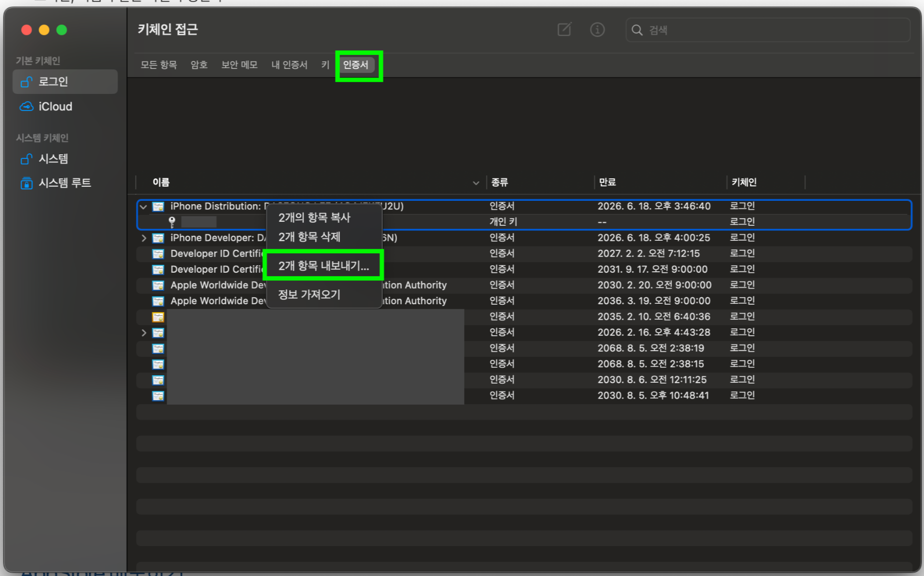The width and height of the screenshot is (924, 576).
Task: Collapse the iPhone Distribution certificate row
Action: click(143, 207)
